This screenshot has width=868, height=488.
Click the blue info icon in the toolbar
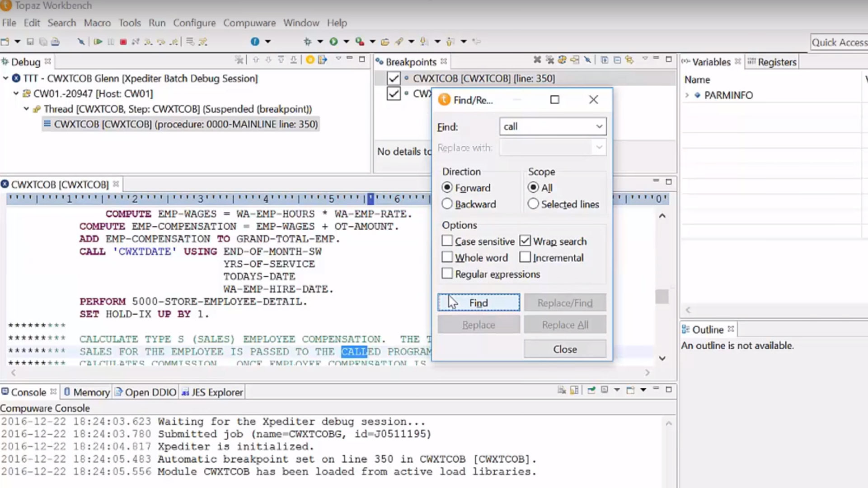click(255, 42)
